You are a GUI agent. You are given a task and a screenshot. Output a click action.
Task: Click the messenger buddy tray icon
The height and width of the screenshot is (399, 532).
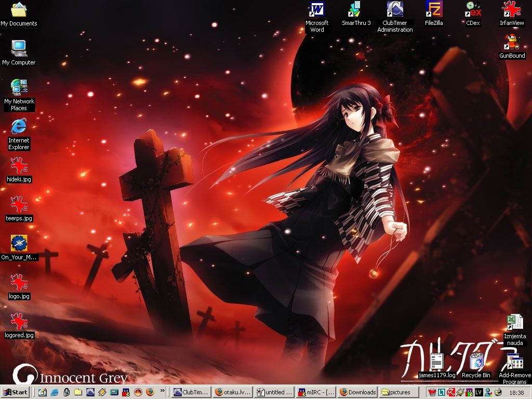pos(488,393)
